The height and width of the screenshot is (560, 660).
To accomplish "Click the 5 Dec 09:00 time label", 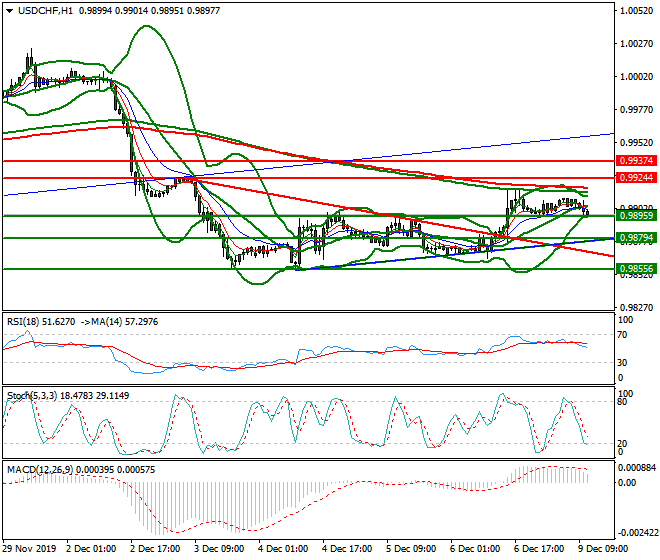I will click(411, 549).
